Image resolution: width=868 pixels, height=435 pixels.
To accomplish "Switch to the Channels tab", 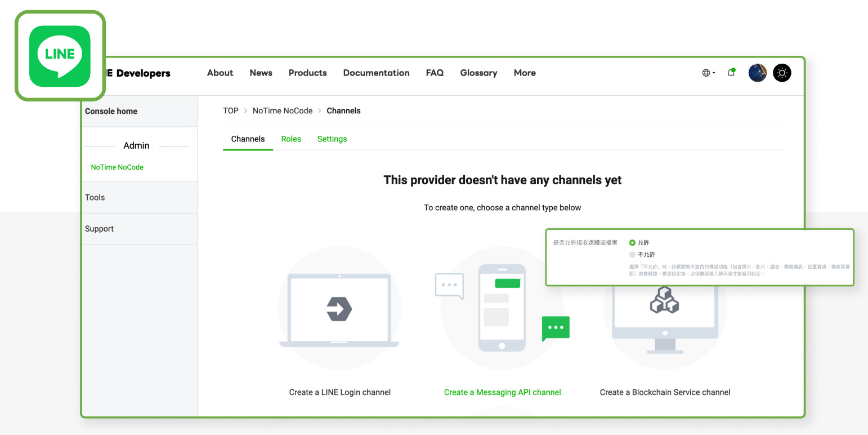I will [248, 139].
